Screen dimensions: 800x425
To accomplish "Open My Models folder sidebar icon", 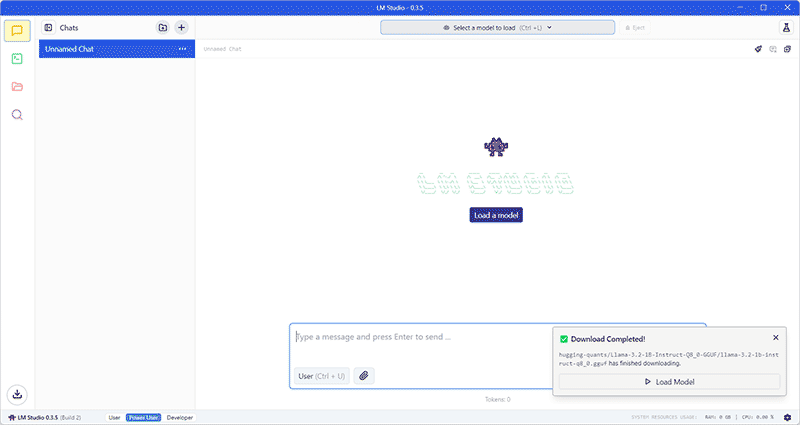I will pyautogui.click(x=17, y=86).
